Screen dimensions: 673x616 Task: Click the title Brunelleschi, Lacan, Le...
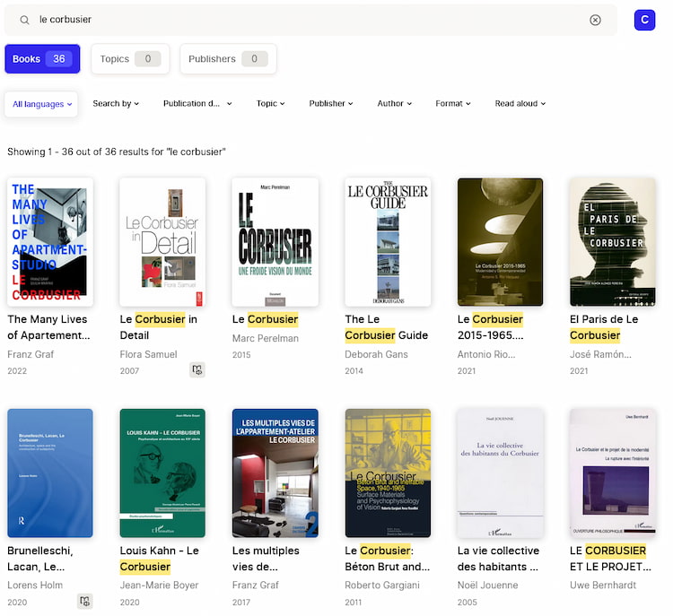tap(39, 559)
